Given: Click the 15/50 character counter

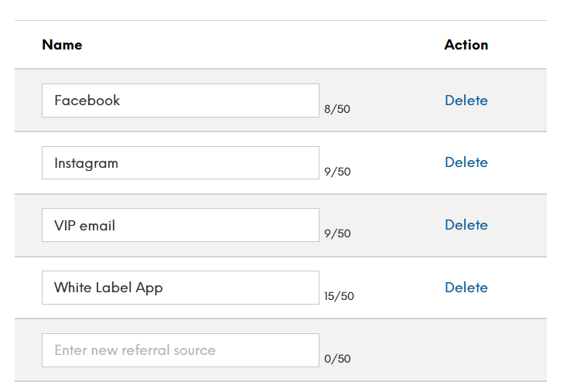Looking at the screenshot, I should (x=339, y=296).
